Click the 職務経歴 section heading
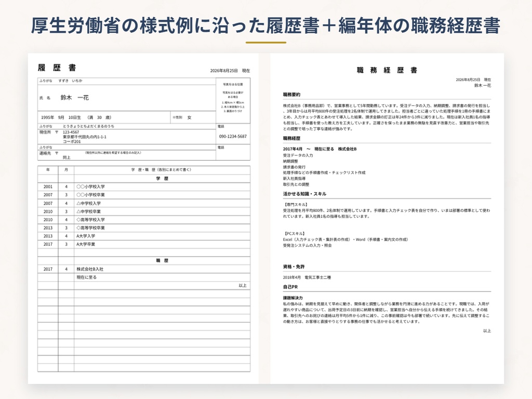The height and width of the screenshot is (399, 532). [291, 138]
